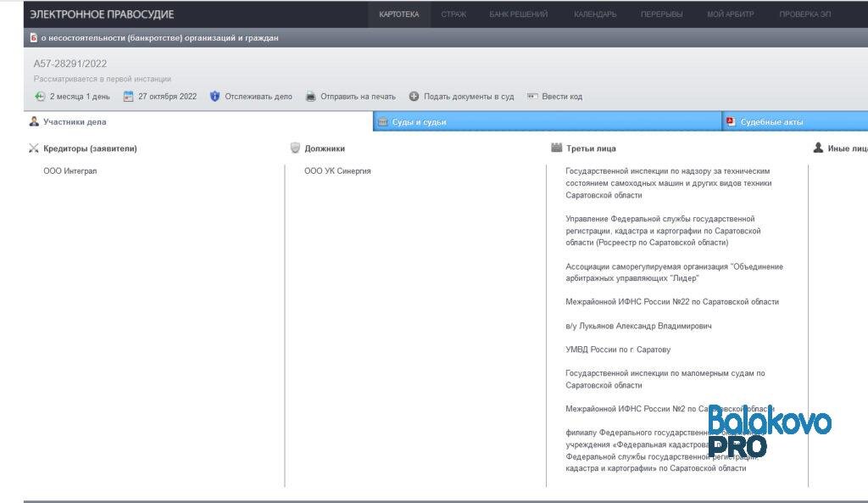
Task: Select в/у Лукьянов Александр Владимирович entry
Action: click(639, 326)
